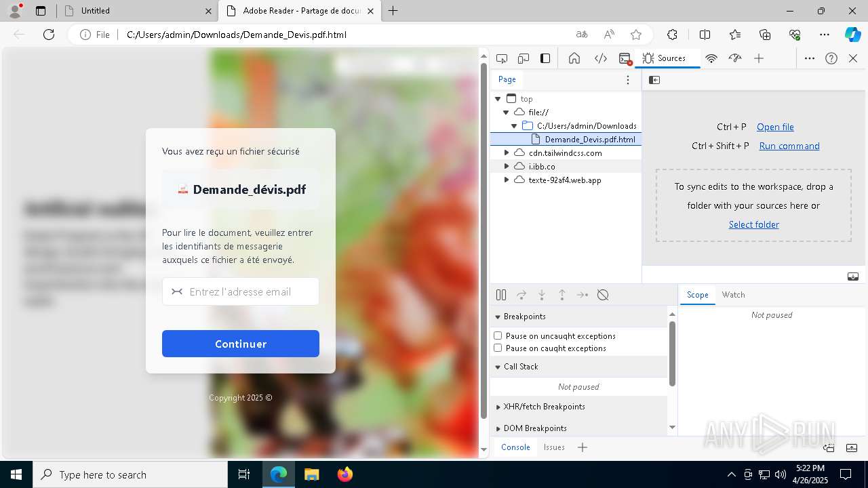Click the blue Continuer button
The height and width of the screenshot is (488, 868).
(x=241, y=344)
